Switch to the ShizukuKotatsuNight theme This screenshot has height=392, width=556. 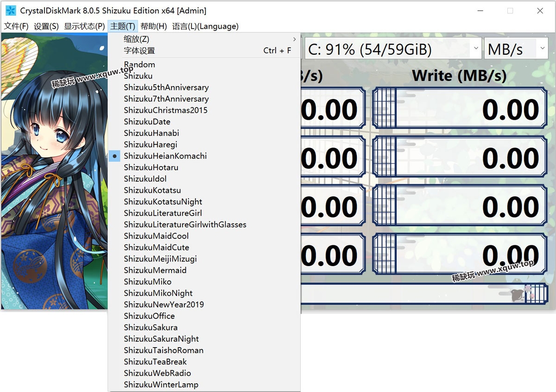point(204,202)
